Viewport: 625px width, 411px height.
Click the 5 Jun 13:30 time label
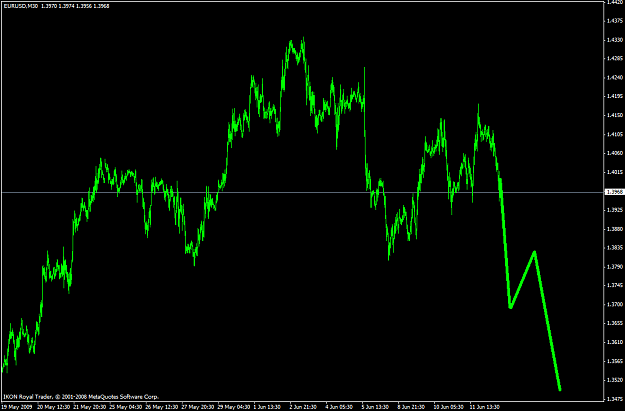click(x=377, y=407)
